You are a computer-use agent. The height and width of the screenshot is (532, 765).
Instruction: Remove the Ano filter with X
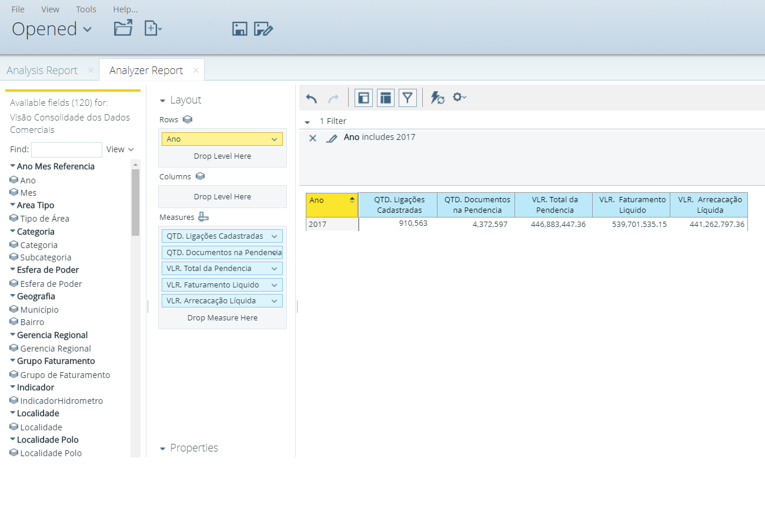click(x=313, y=138)
